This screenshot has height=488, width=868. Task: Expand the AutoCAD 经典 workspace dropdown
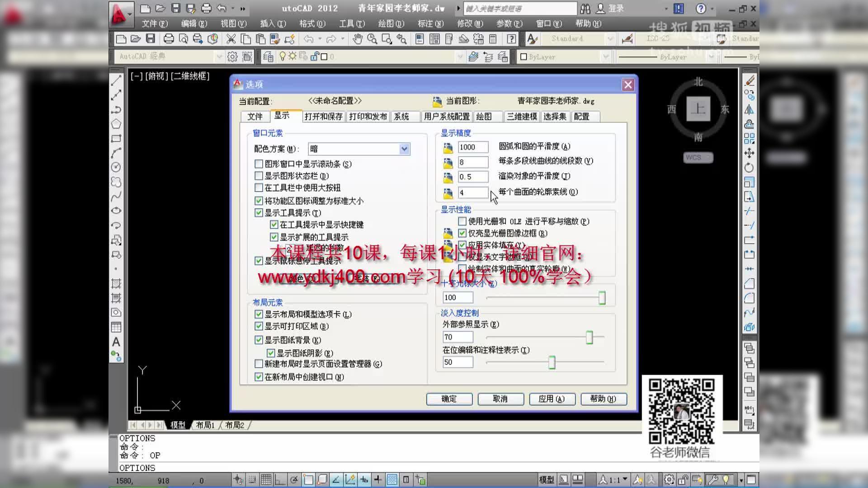pyautogui.click(x=219, y=56)
